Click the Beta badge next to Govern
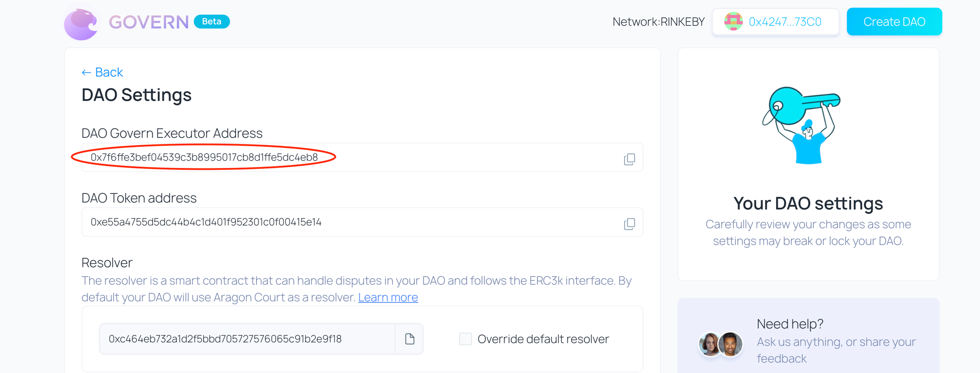The height and width of the screenshot is (373, 980). click(x=212, y=22)
